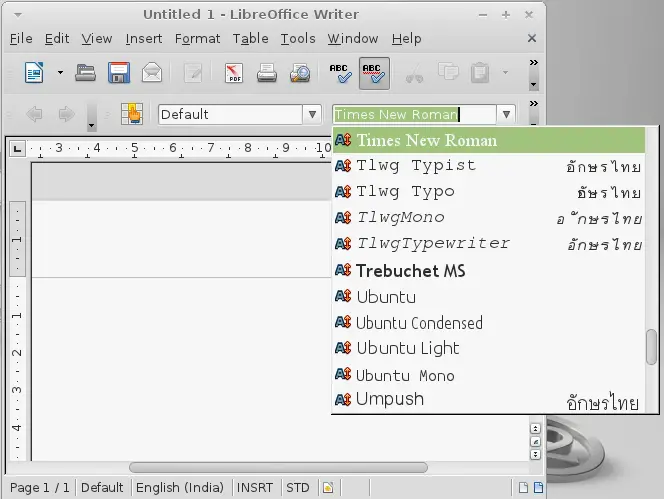Open the Tools menu
Image resolution: width=664 pixels, height=499 pixels.
298,39
